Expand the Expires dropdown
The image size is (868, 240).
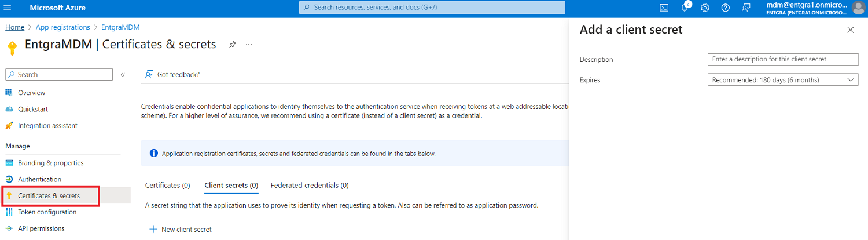click(x=783, y=80)
